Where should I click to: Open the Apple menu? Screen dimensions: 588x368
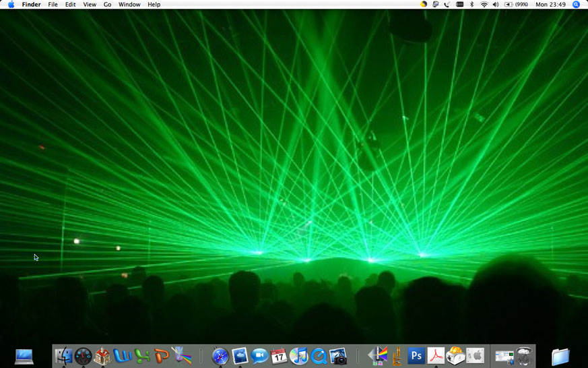11,5
